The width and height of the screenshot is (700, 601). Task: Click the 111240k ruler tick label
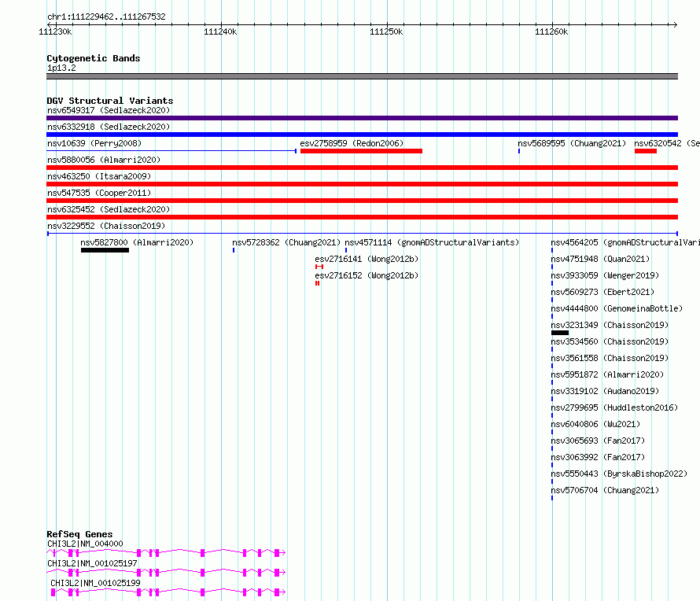[x=220, y=31]
